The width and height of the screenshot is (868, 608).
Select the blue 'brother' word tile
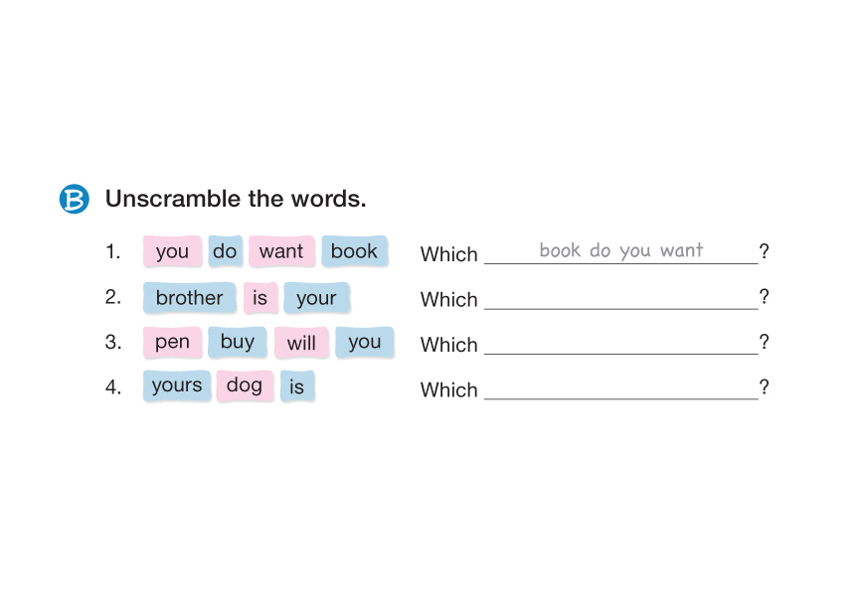point(189,298)
